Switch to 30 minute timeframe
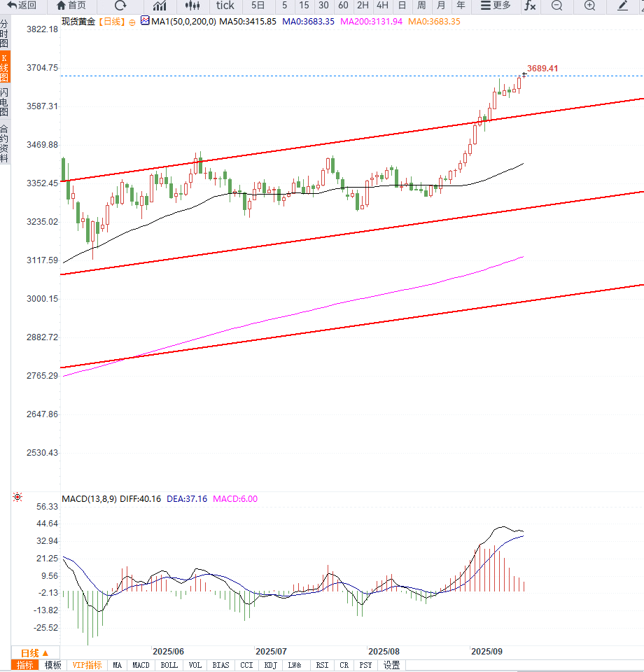644x672 pixels. tap(323, 6)
